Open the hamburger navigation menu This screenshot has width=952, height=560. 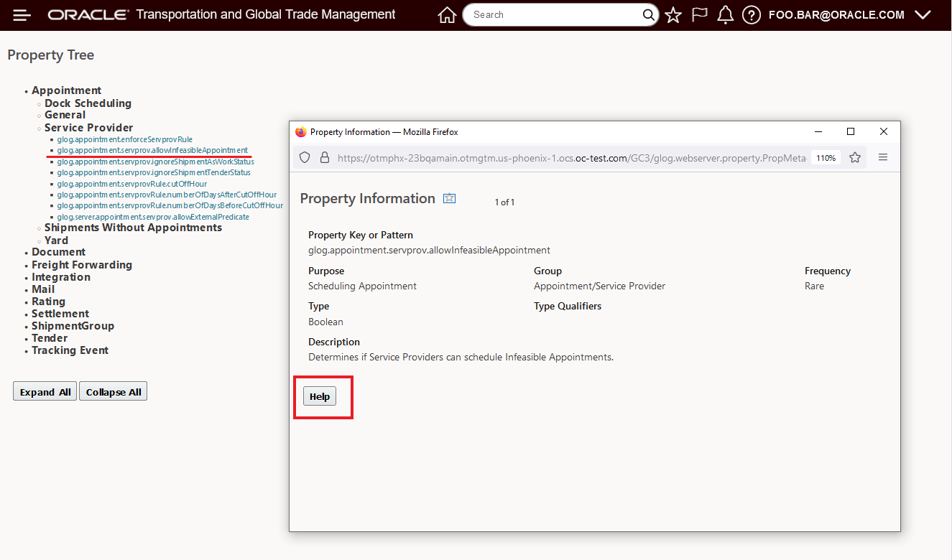22,15
